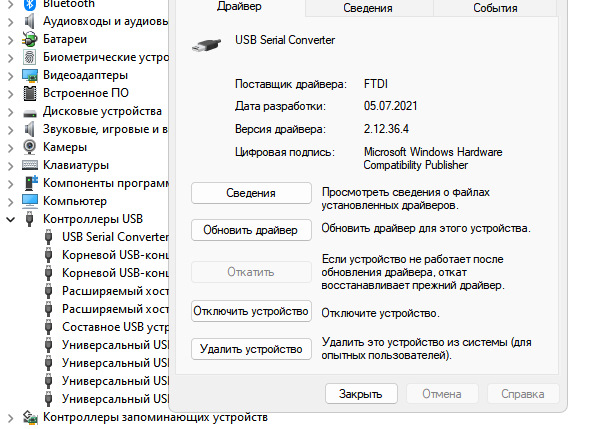Image resolution: width=612 pixels, height=429 pixels.
Task: Click USB Serial Converter device icon in tree
Action: tap(50, 237)
